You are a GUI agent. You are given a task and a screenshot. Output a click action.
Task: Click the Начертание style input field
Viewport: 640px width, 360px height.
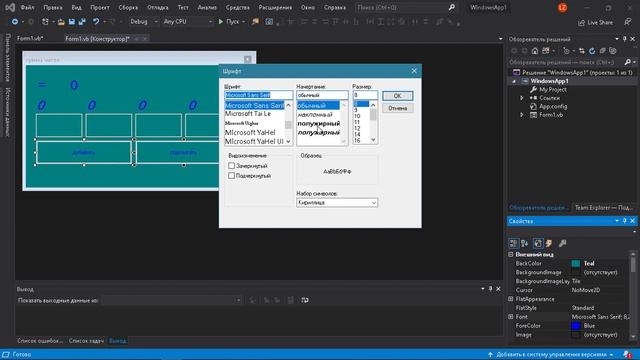click(322, 95)
